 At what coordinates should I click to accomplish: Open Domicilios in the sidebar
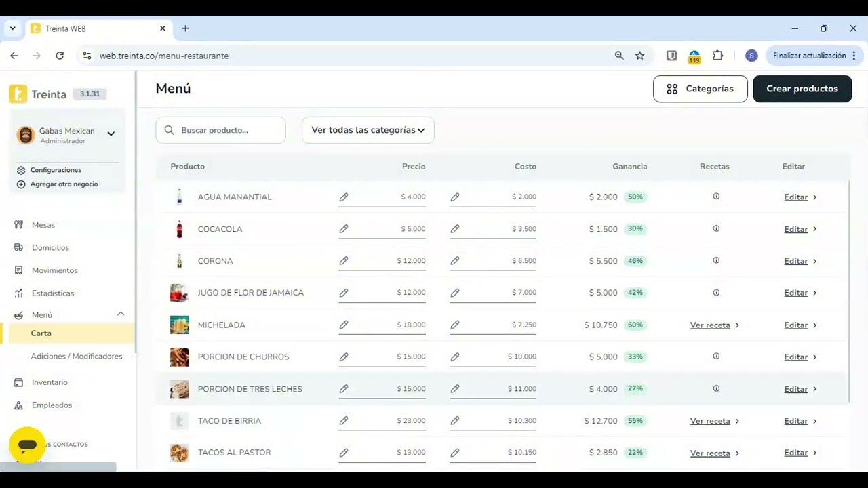[x=50, y=248]
